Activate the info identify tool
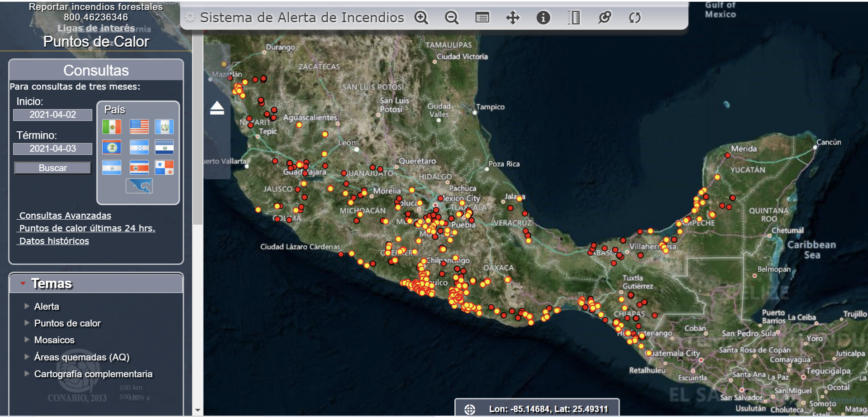 pos(543,18)
